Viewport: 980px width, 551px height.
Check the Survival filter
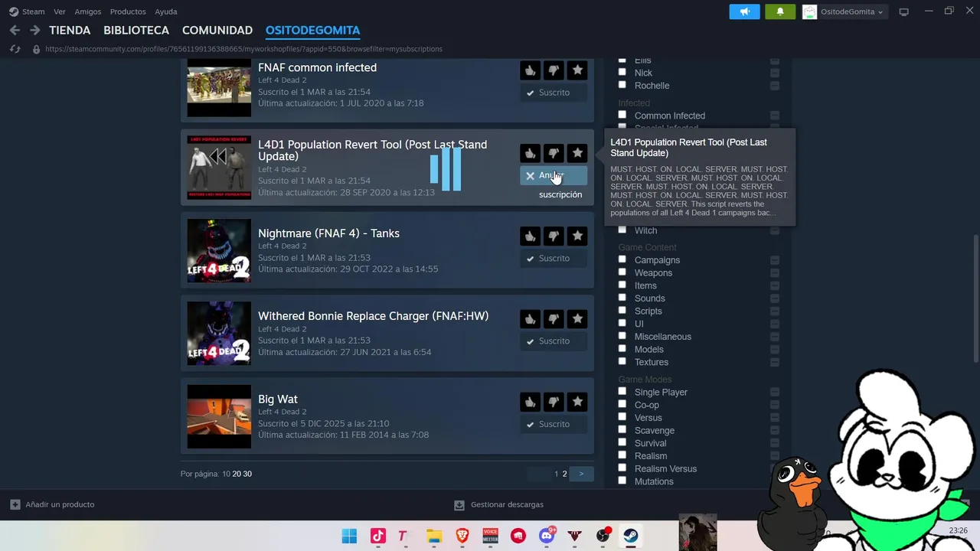pos(622,442)
